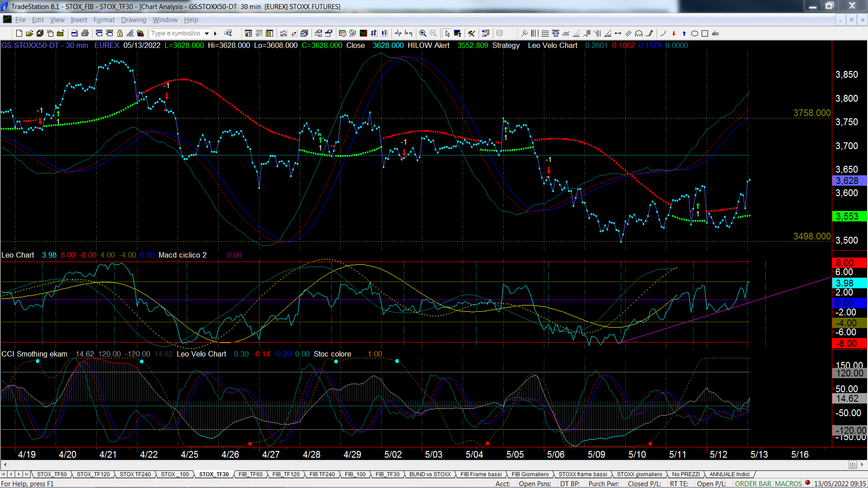This screenshot has width=868, height=488.
Task: Click the expand bar spacing icon
Action: (409, 33)
